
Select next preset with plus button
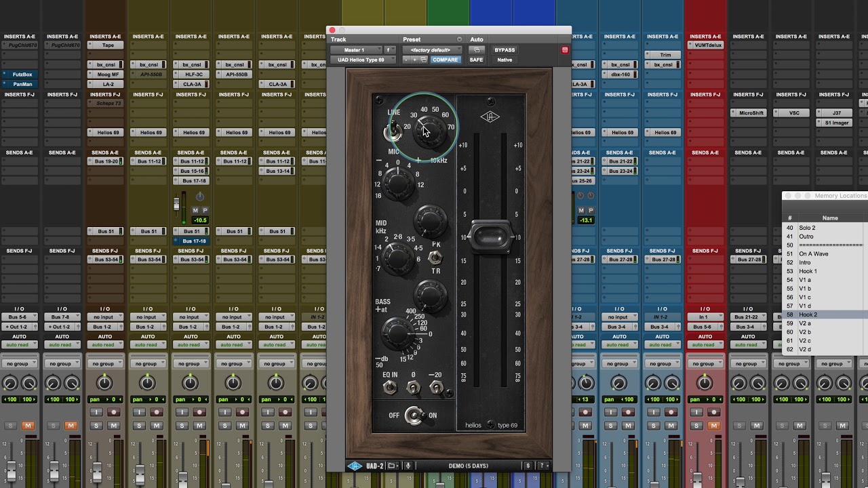(415, 60)
